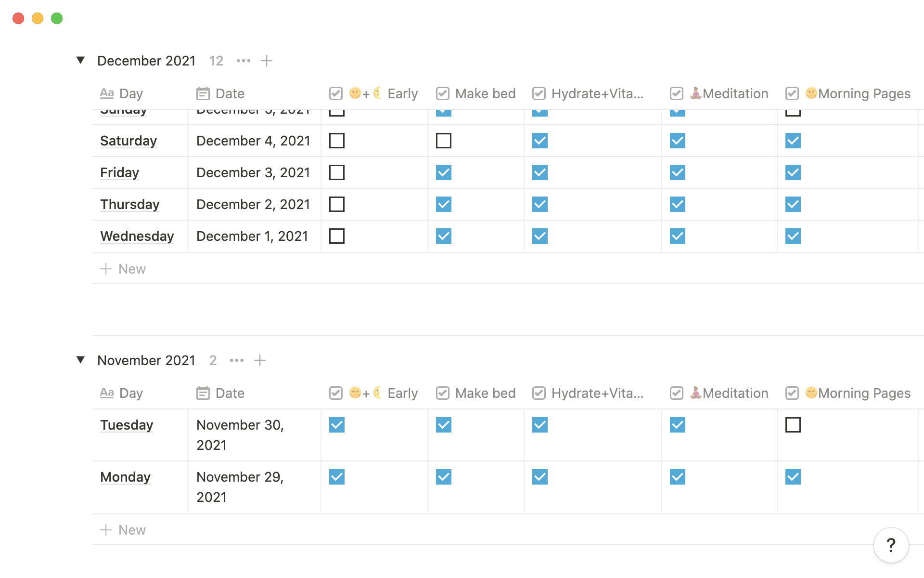Uncheck Meditation for December 1, 2021
The height and width of the screenshot is (578, 924).
pos(677,236)
